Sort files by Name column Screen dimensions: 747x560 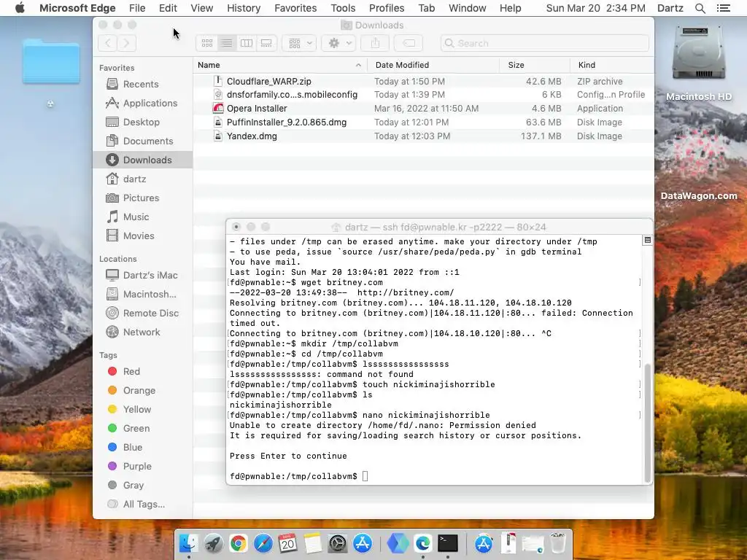click(280, 65)
